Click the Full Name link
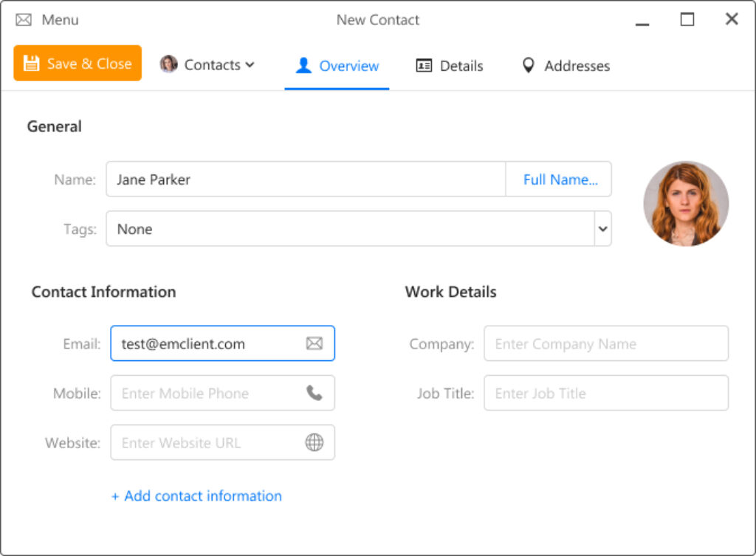Viewport: 756px width, 556px height. 558,179
